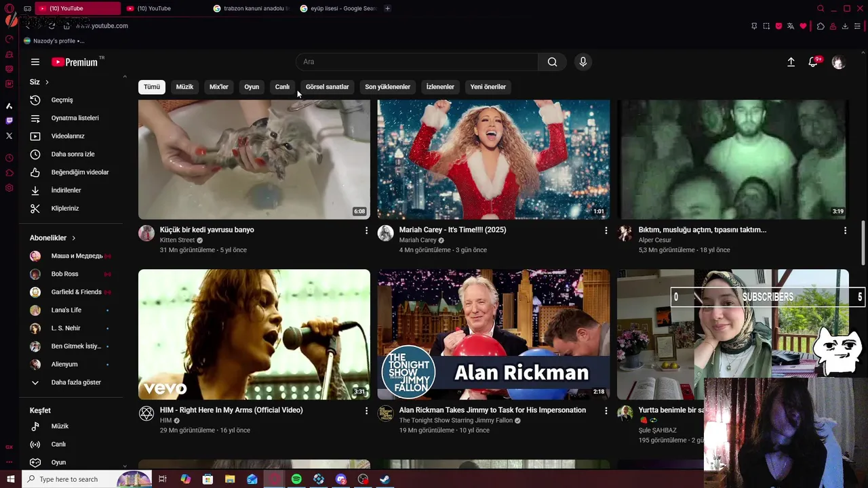Open the upload video icon
Screen dimensions: 868x488
(x=791, y=62)
